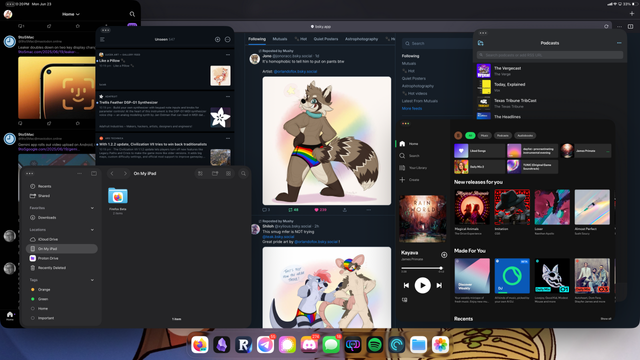The height and width of the screenshot is (360, 640).
Task: Switch to the Quiet Posters tab
Action: (326, 39)
